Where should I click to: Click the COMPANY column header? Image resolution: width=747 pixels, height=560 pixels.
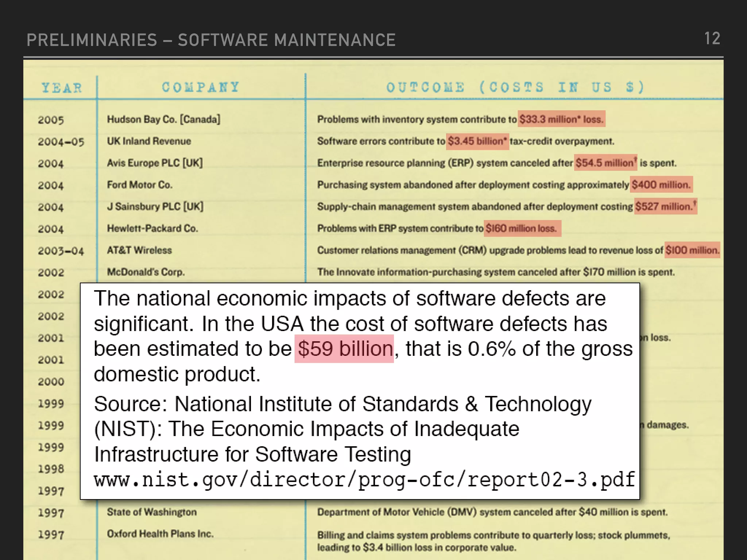pyautogui.click(x=201, y=87)
